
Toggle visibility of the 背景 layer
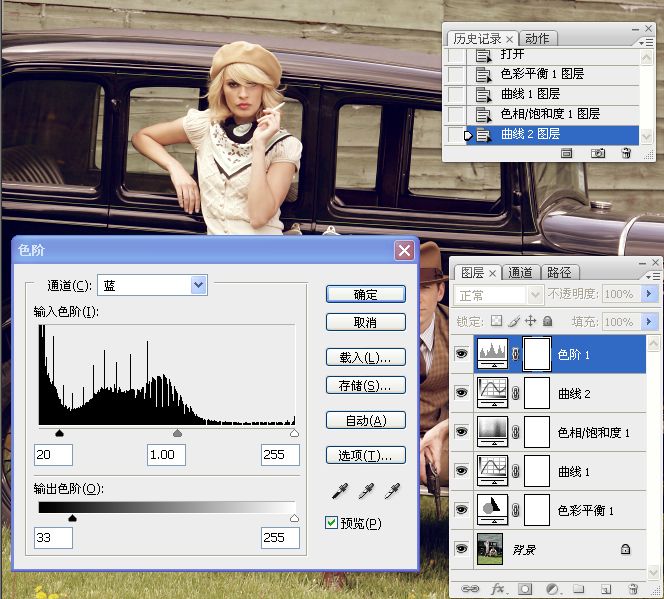click(461, 548)
